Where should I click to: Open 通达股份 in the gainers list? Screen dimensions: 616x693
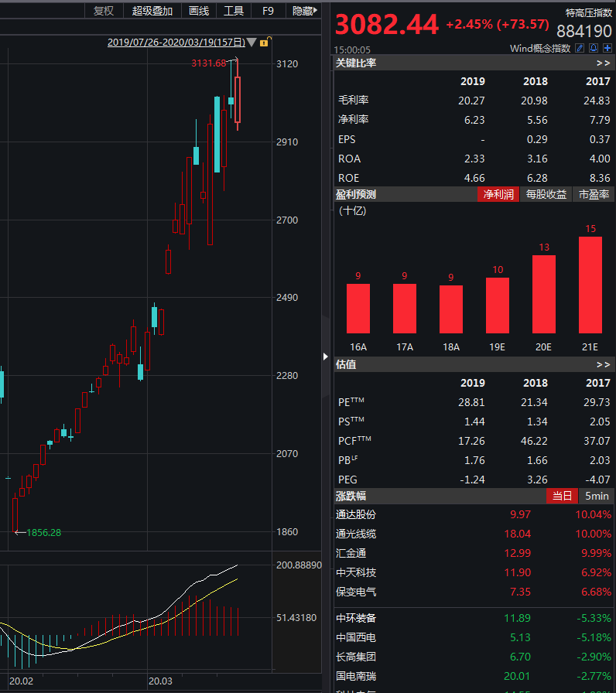(356, 514)
